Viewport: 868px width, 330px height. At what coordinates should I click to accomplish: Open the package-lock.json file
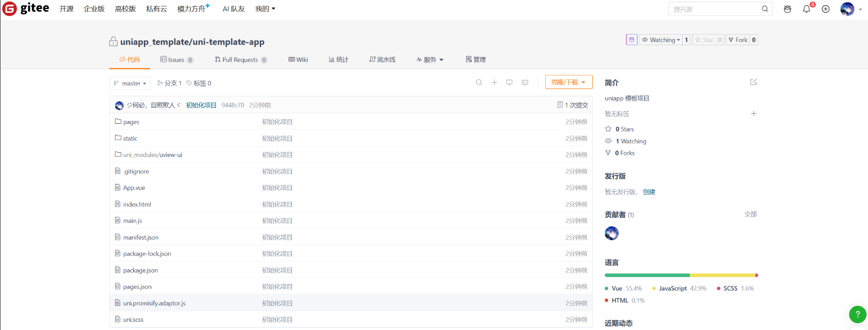click(147, 254)
